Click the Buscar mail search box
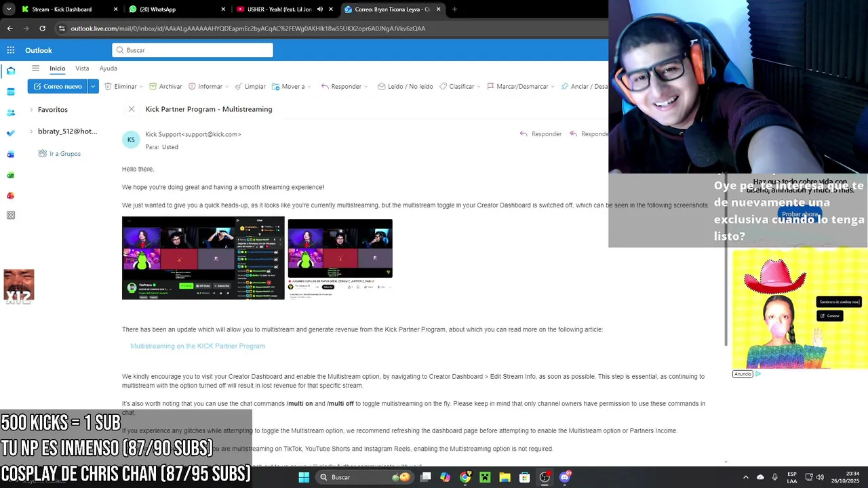868x488 pixels. tap(193, 50)
